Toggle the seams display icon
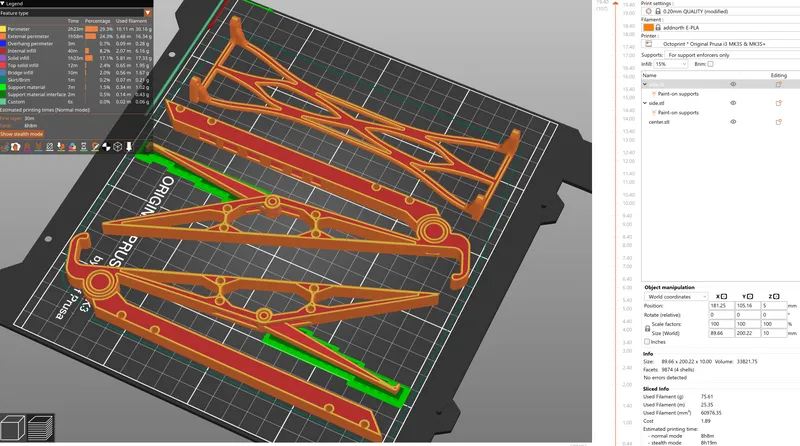Viewport: 800px width, 446px height. [49, 147]
